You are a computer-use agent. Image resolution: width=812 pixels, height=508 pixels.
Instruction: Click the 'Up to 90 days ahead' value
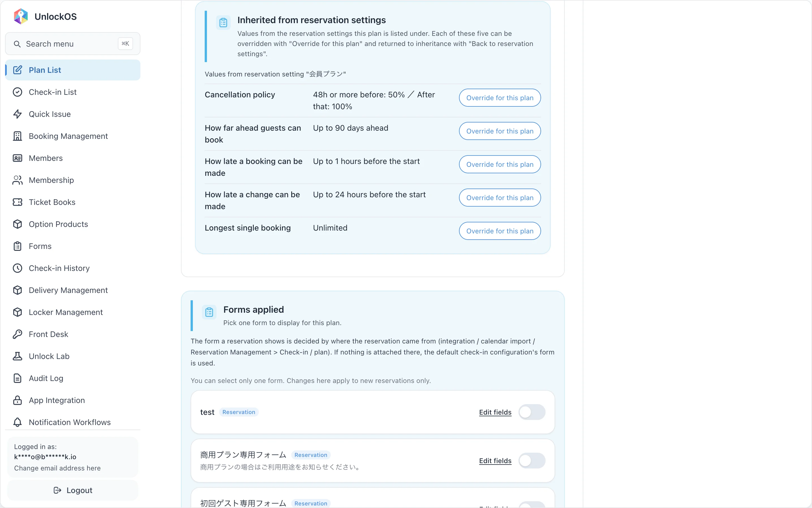pos(350,128)
